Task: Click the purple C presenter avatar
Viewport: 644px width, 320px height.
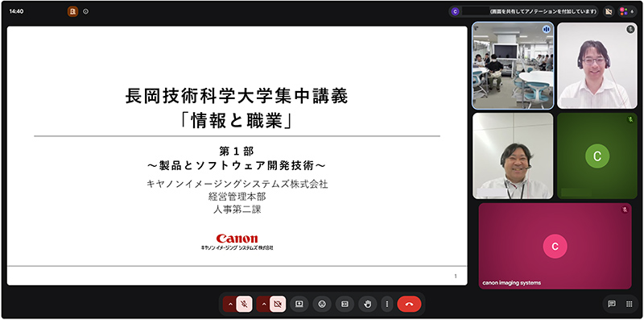Action: pos(455,11)
